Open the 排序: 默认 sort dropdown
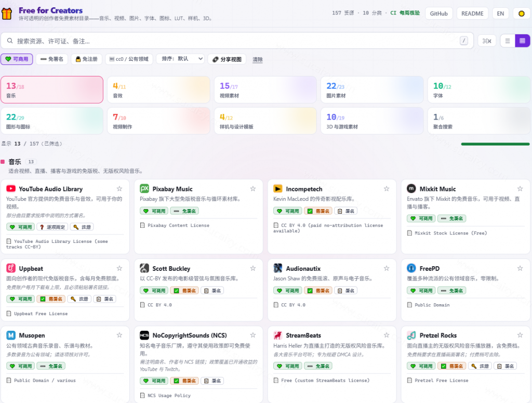This screenshot has height=403, width=532. click(x=180, y=59)
